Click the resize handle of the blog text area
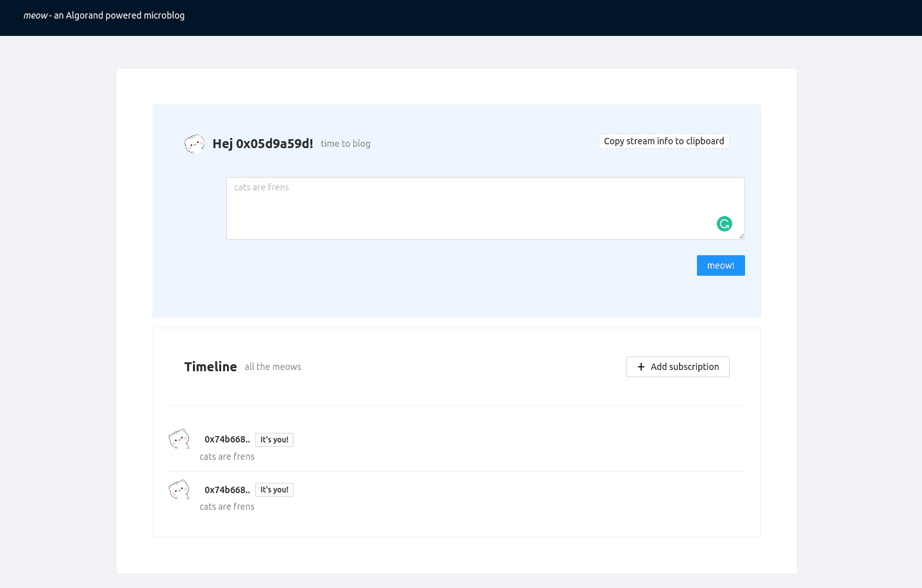The height and width of the screenshot is (588, 922). tap(741, 236)
